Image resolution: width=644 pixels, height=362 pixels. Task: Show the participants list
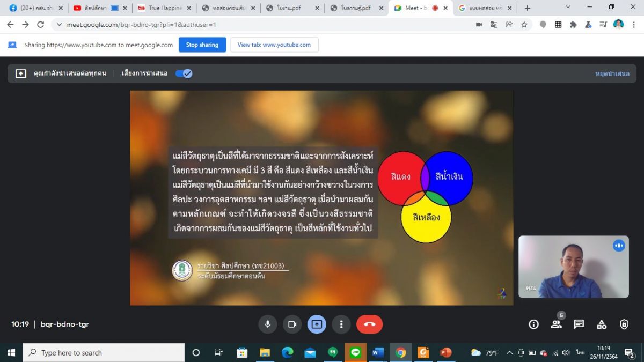click(x=556, y=324)
